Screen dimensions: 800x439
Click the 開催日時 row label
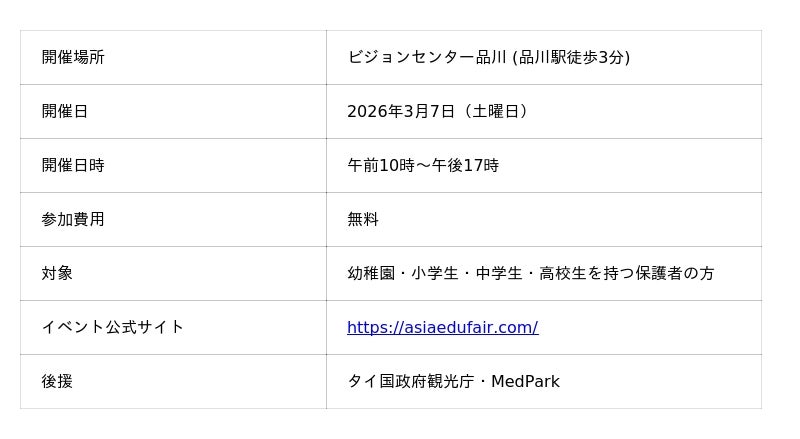tap(73, 165)
